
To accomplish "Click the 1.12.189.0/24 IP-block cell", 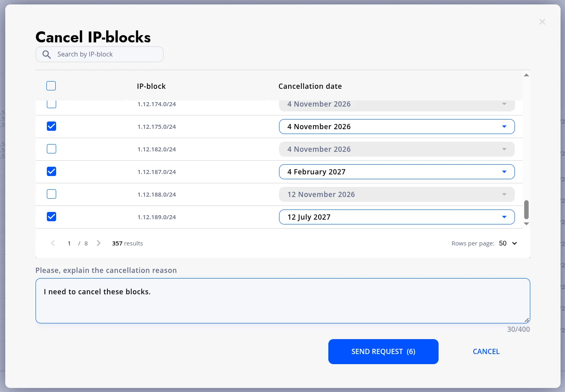I will [157, 217].
